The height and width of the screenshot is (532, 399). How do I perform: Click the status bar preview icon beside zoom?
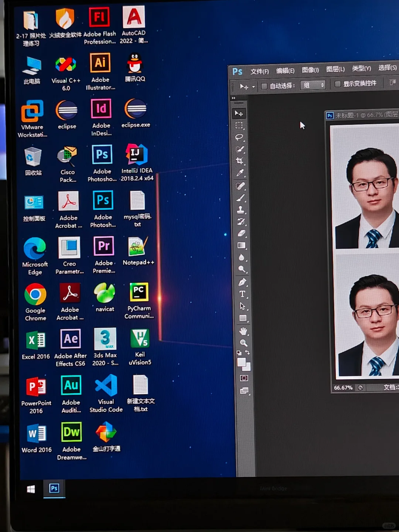[x=360, y=388]
